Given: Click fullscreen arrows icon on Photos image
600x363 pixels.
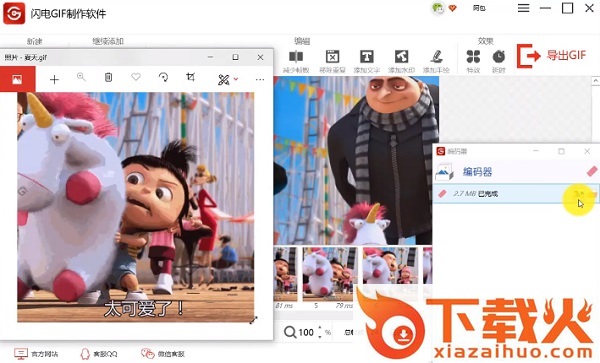Looking at the screenshot, I should click(x=253, y=320).
